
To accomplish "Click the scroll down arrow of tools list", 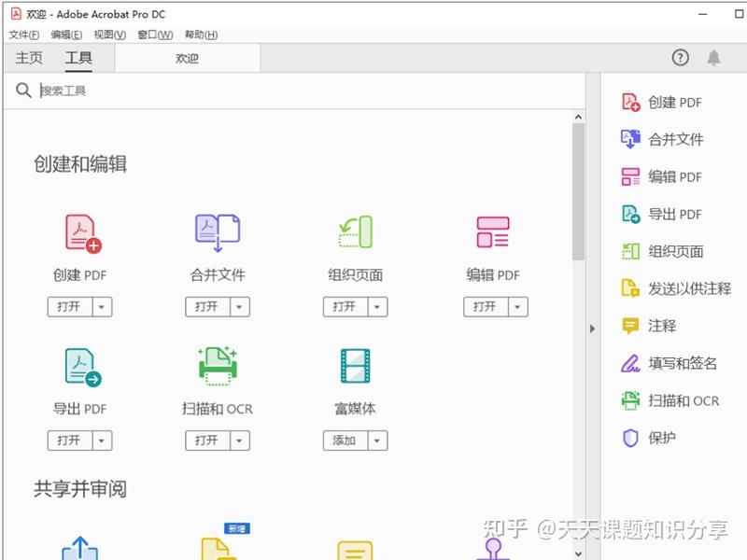I will click(578, 553).
